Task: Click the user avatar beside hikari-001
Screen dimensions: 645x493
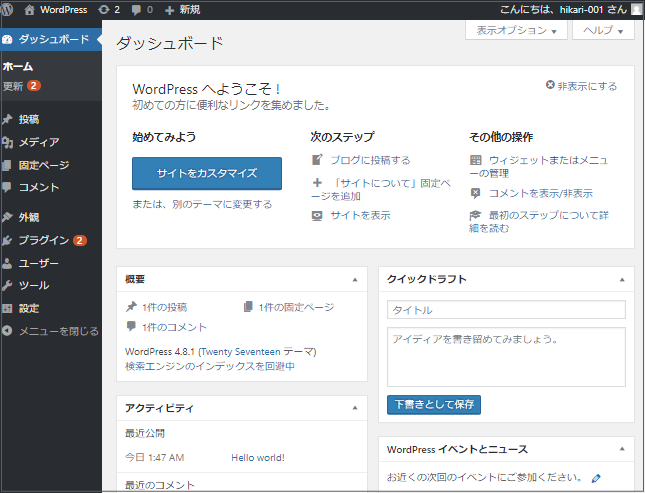Action: pos(637,9)
